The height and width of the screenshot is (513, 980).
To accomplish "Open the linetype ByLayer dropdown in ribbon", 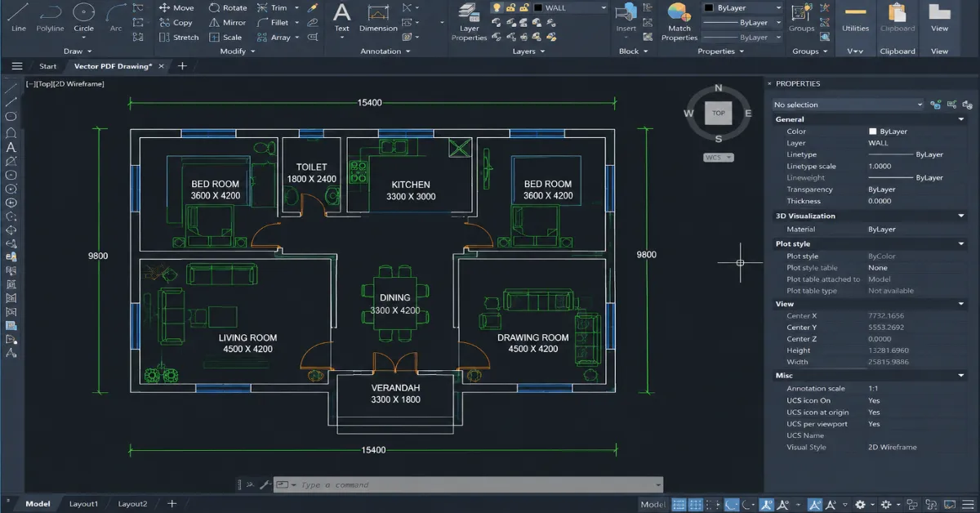I will [x=742, y=38].
